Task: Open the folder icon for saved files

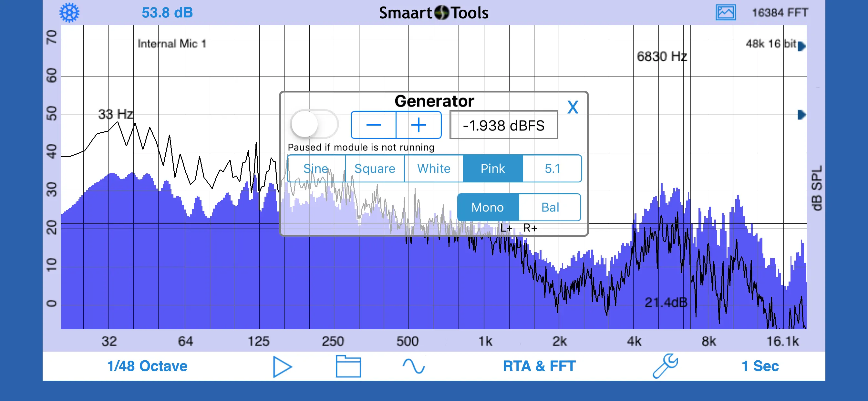Action: 348,366
